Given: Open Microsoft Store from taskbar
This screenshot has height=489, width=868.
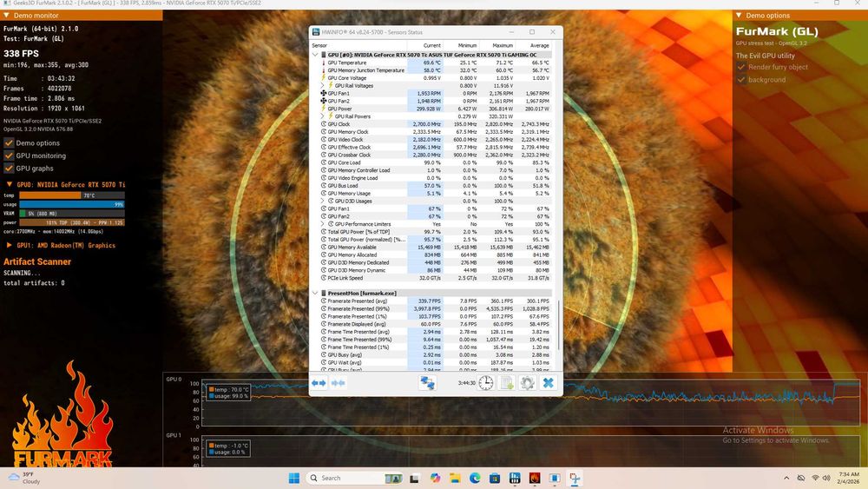Looking at the screenshot, I should [x=495, y=478].
